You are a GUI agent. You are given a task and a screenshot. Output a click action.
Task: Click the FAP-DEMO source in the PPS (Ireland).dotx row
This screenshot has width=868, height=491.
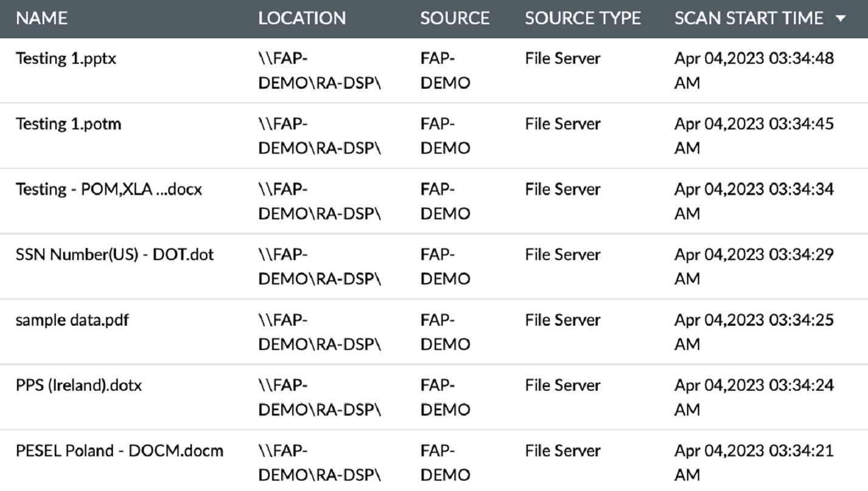[445, 397]
